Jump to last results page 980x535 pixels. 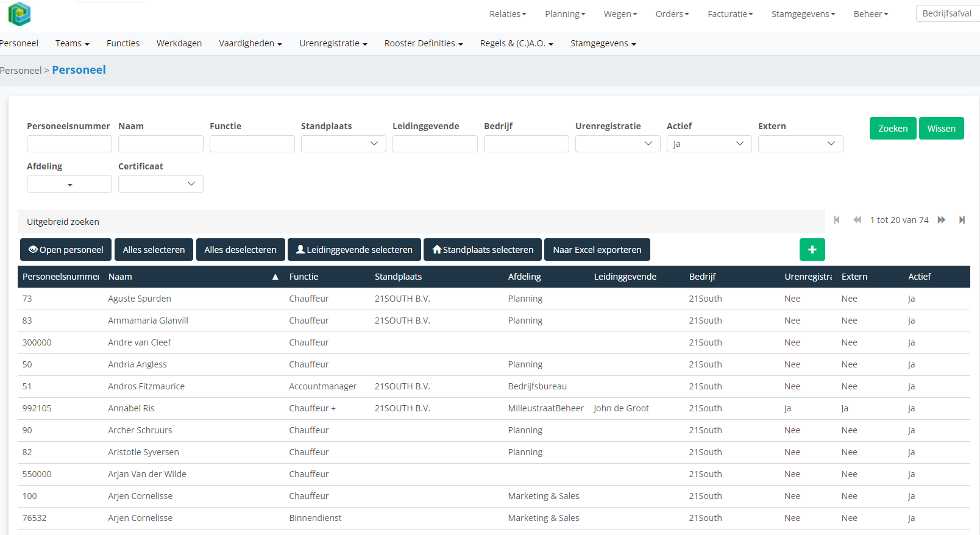pyautogui.click(x=962, y=220)
